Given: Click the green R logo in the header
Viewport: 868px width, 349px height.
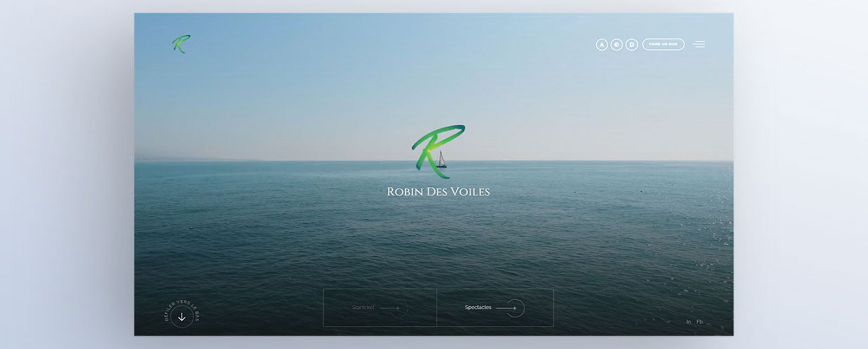Looking at the screenshot, I should click(181, 44).
